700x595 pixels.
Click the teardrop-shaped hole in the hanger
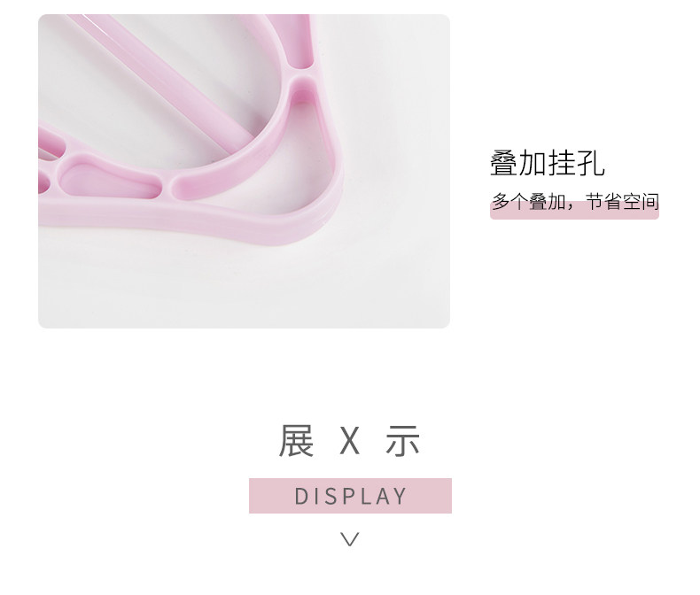tap(109, 182)
